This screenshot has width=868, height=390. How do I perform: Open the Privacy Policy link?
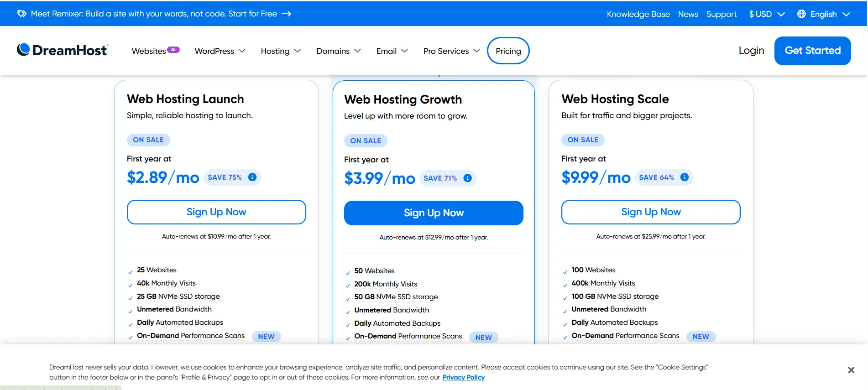463,377
